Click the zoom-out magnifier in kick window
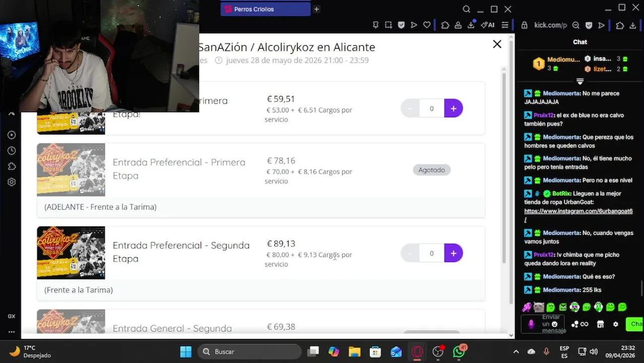 pos(576,25)
